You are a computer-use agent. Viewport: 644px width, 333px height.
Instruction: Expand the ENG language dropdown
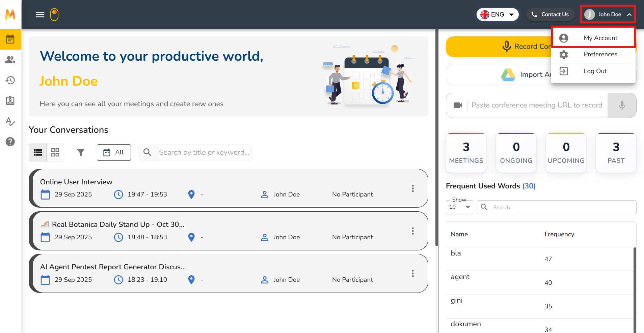pyautogui.click(x=498, y=14)
